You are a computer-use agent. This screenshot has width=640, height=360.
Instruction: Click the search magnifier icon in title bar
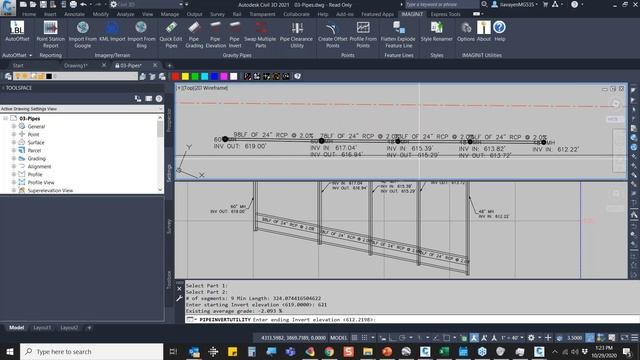(x=484, y=4)
